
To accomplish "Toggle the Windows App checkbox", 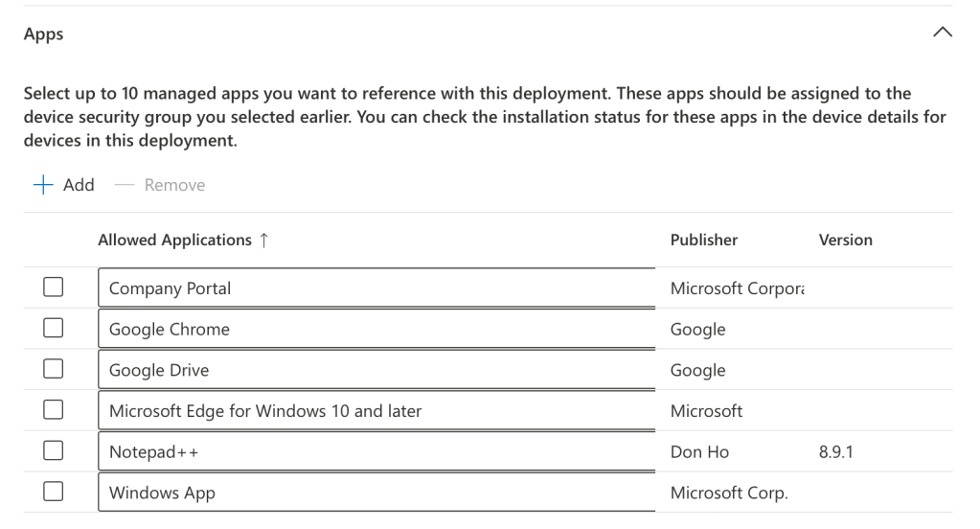I will pos(53,494).
